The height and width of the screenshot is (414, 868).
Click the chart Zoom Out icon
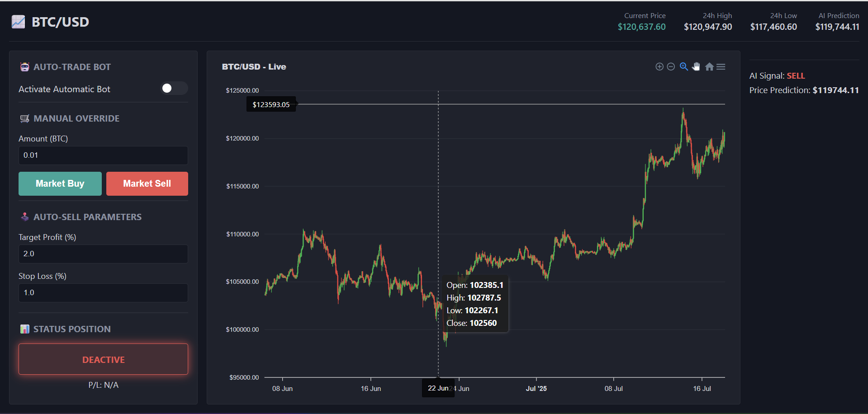[671, 67]
